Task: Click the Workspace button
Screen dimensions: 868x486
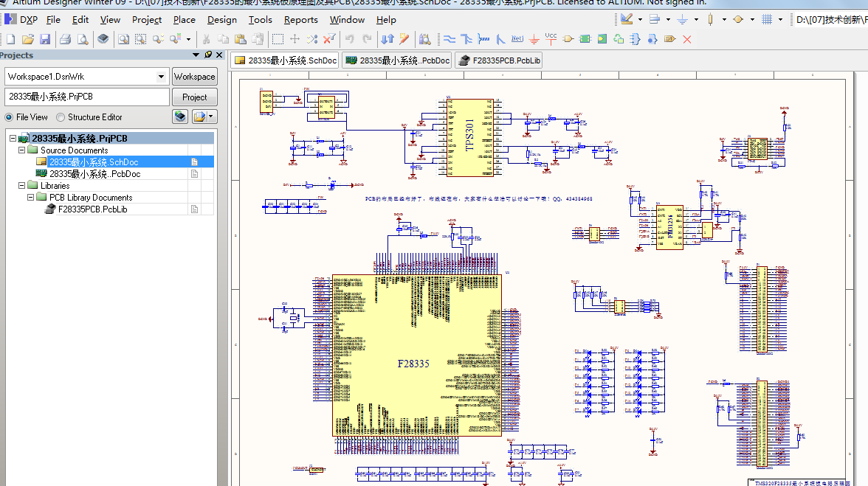Action: [194, 76]
